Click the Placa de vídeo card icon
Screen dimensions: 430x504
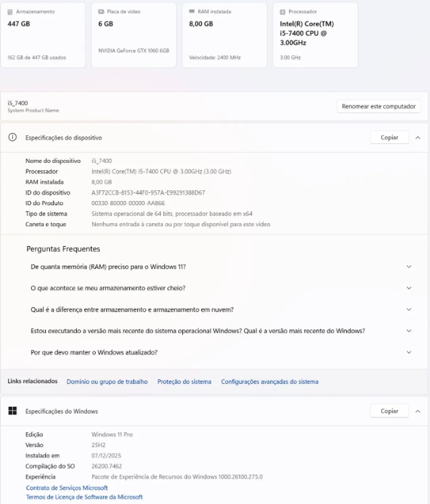[x=101, y=12]
